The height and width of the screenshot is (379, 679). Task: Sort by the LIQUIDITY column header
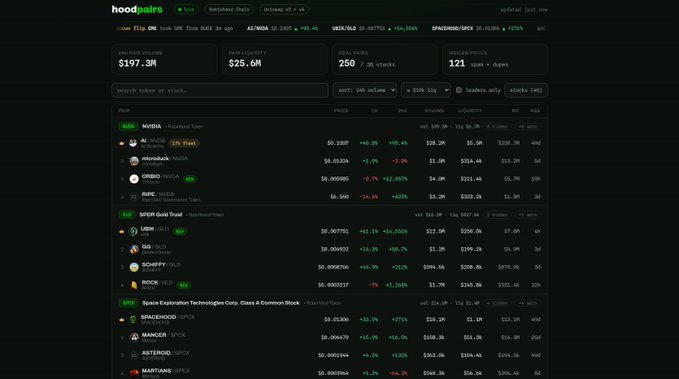tap(470, 110)
